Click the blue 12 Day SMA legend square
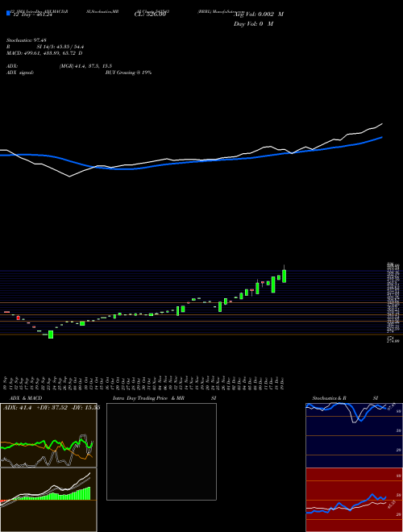 pos(8,14)
